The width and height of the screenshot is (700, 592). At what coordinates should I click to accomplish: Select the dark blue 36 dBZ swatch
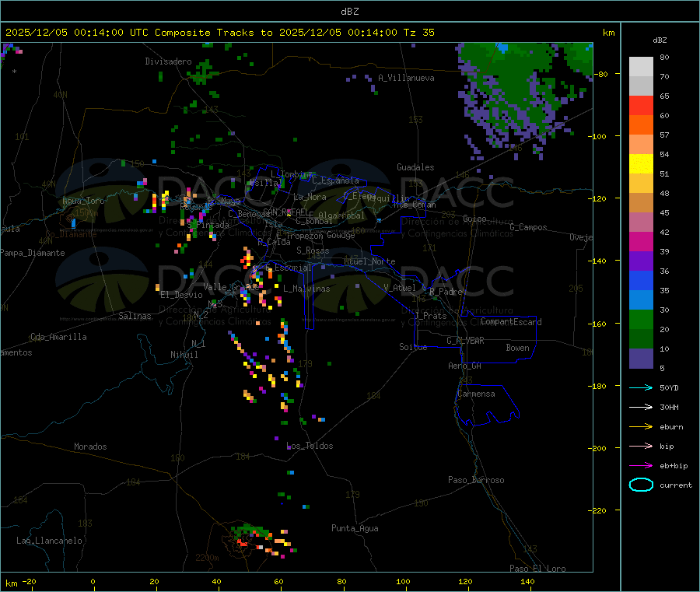(641, 280)
